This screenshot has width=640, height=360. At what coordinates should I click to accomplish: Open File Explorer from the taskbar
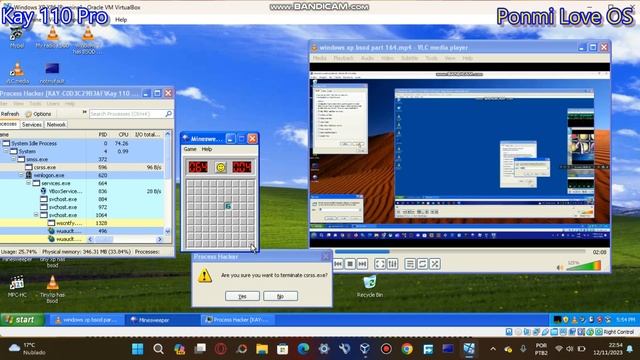(x=262, y=349)
